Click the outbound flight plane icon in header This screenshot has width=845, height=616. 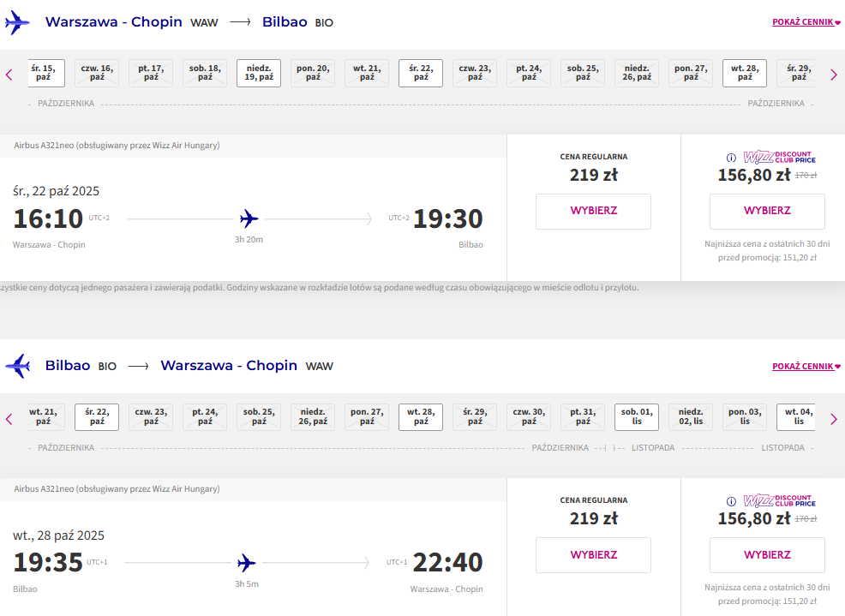pos(16,22)
